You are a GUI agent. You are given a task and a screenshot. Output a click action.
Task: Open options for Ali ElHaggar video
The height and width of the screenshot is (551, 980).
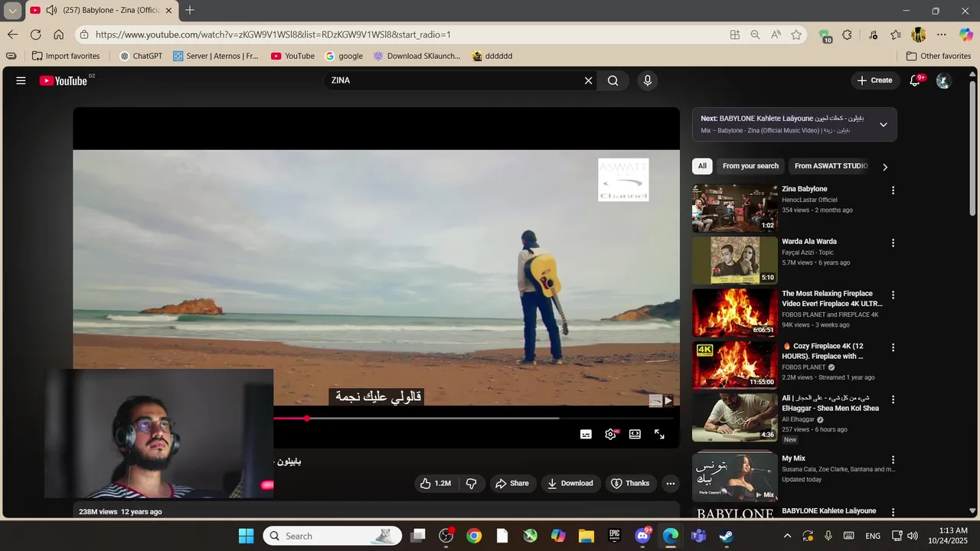tap(893, 399)
